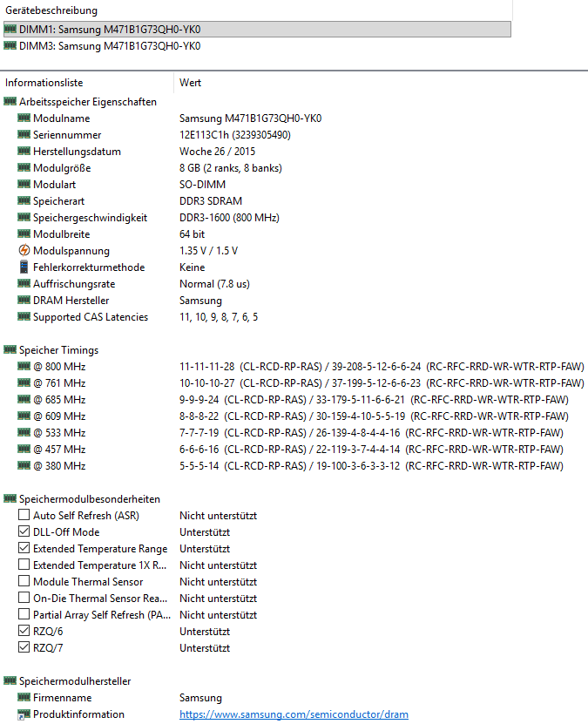Image resolution: width=588 pixels, height=724 pixels.
Task: Click the Fehlerkorrekturmethode server icon
Action: point(24,267)
